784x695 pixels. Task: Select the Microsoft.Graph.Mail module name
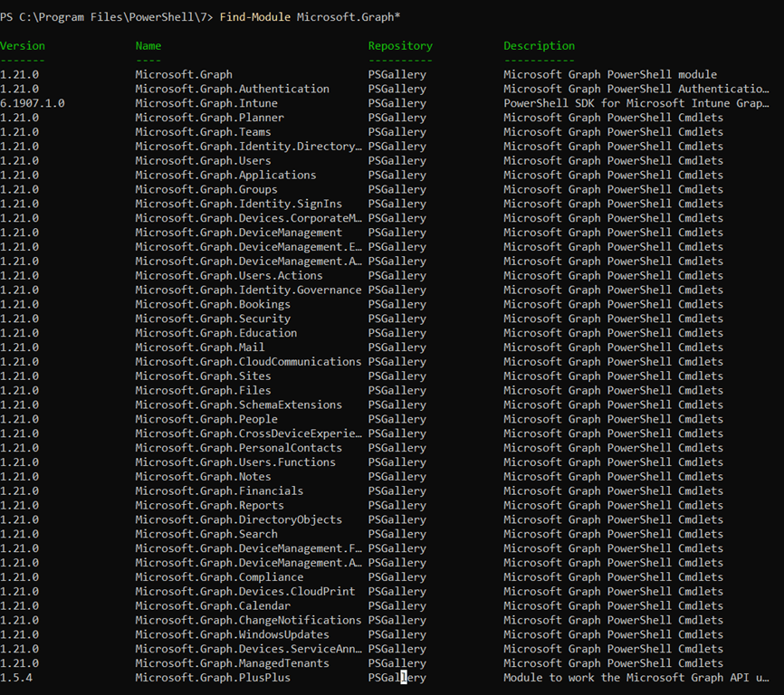(x=199, y=347)
